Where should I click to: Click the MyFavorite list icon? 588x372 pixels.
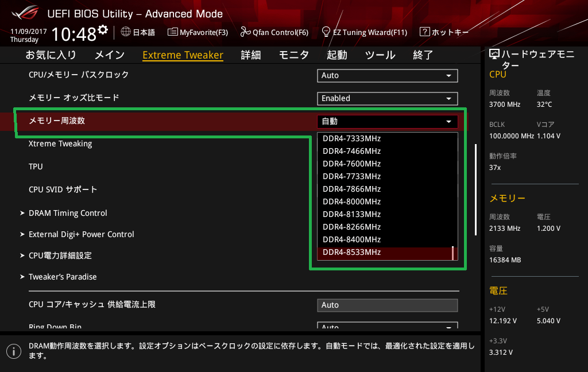tap(172, 32)
